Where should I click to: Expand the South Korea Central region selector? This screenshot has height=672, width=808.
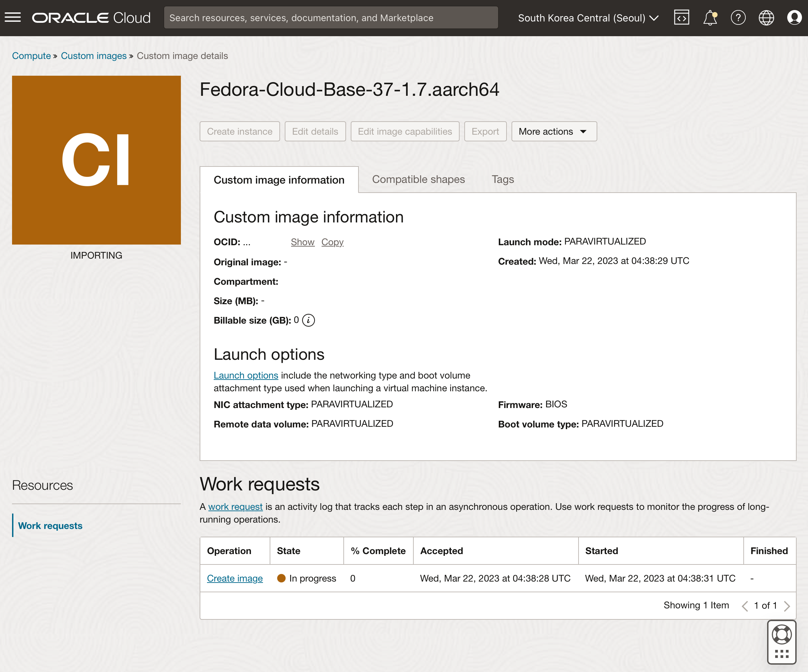pyautogui.click(x=588, y=18)
